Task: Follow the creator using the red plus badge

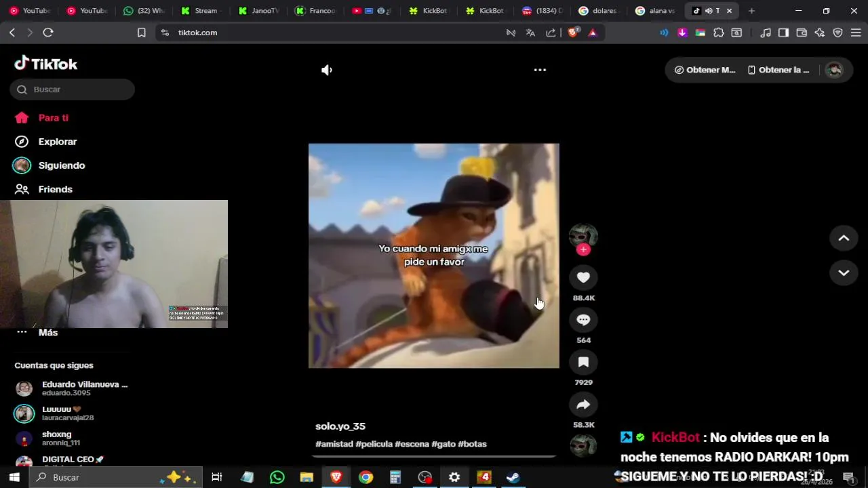Action: tap(583, 249)
